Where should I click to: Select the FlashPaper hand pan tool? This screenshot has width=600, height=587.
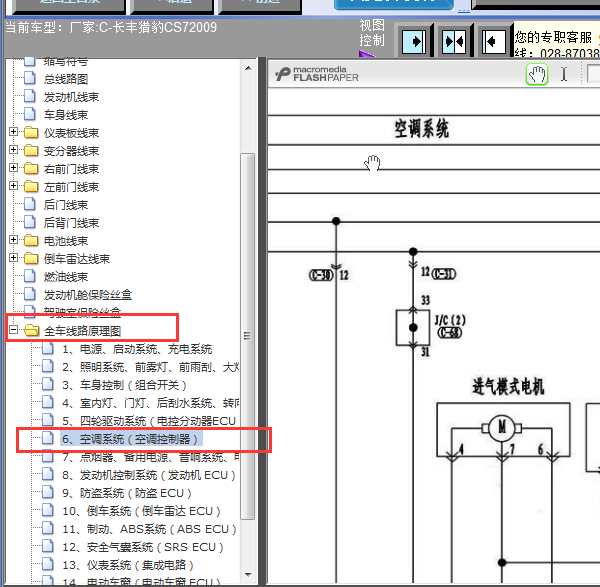(x=537, y=74)
